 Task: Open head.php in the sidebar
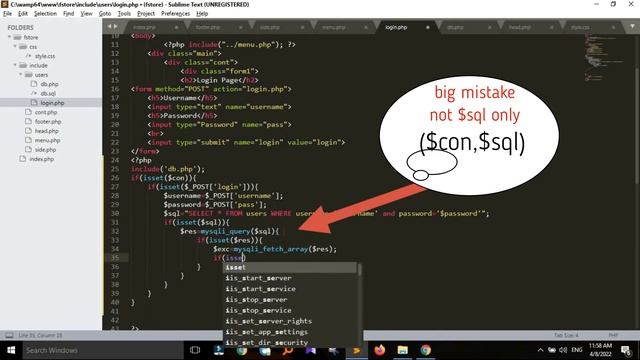pos(47,131)
